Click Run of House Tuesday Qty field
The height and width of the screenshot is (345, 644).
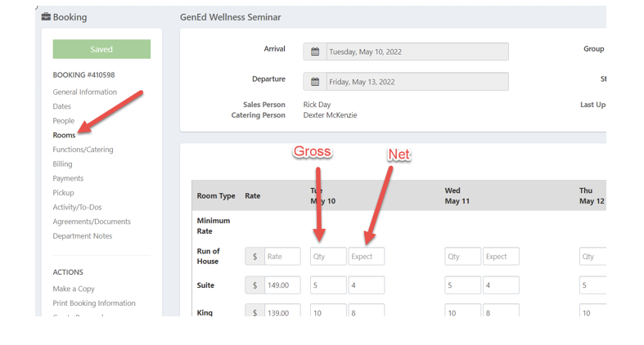[x=327, y=257]
